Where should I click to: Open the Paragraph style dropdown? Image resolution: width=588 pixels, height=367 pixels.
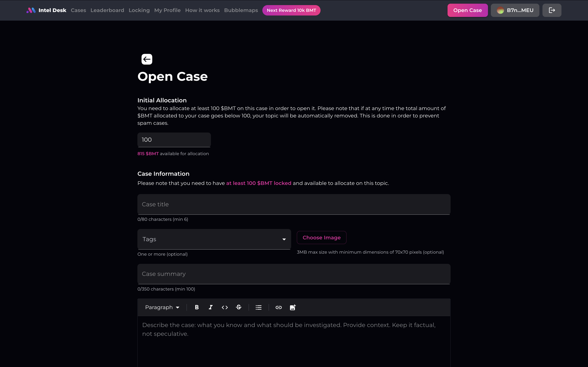click(162, 307)
